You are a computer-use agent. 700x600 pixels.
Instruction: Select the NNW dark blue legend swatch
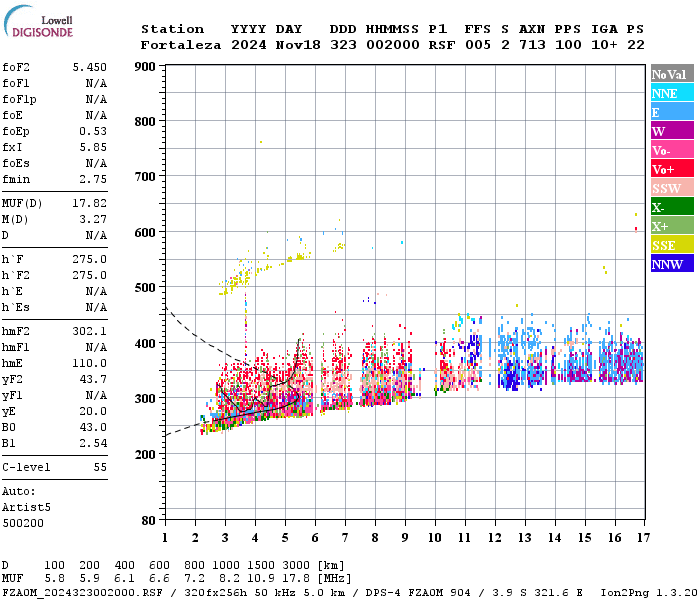672,264
